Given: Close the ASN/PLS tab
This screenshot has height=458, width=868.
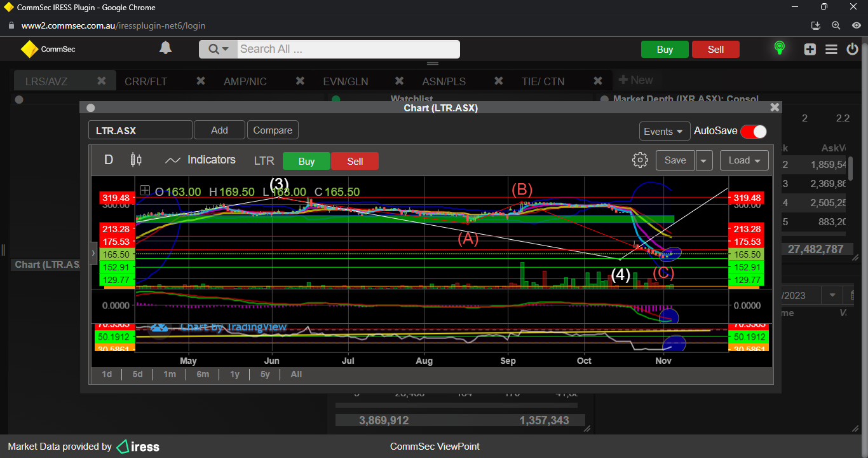Looking at the screenshot, I should [x=498, y=81].
